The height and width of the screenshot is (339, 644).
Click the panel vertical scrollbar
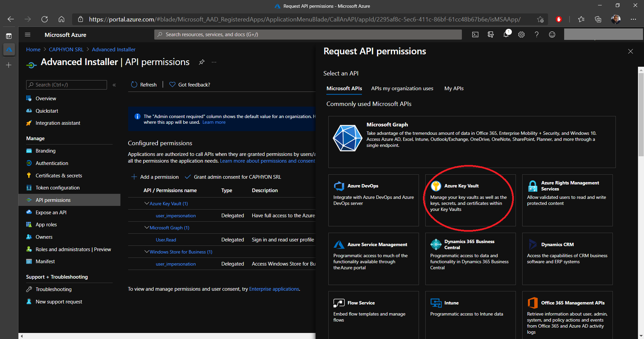(x=641, y=114)
